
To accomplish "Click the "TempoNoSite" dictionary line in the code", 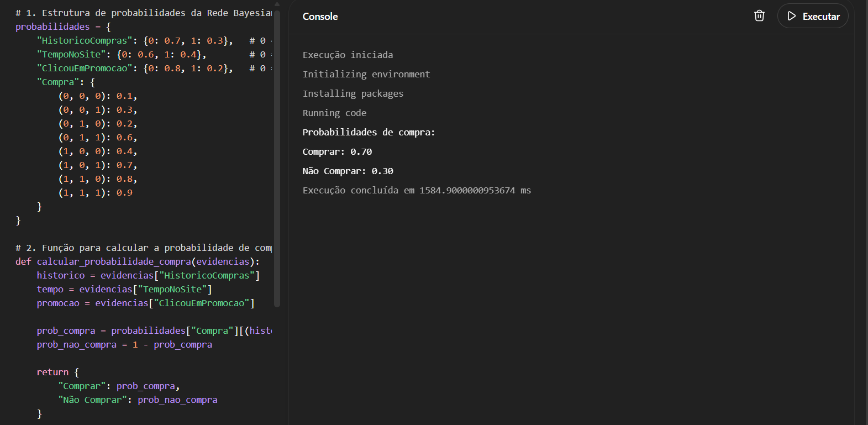I will (121, 55).
